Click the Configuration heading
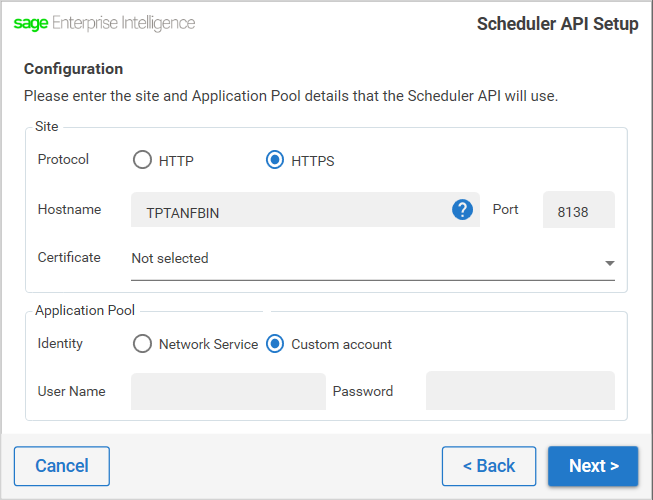Screen dimensions: 653x500 pyautogui.click(x=73, y=69)
